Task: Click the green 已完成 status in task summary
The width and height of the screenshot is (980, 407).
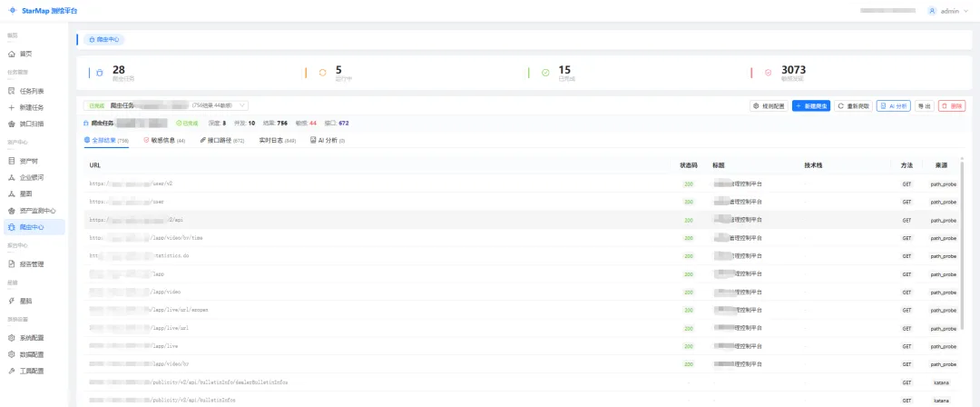Action: [x=188, y=124]
